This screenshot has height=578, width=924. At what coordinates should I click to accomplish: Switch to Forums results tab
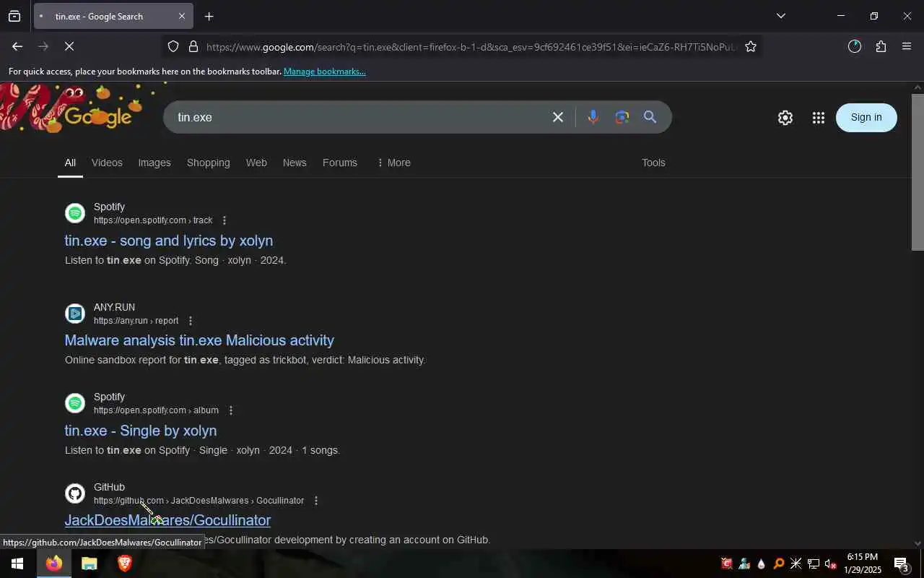[x=340, y=163]
